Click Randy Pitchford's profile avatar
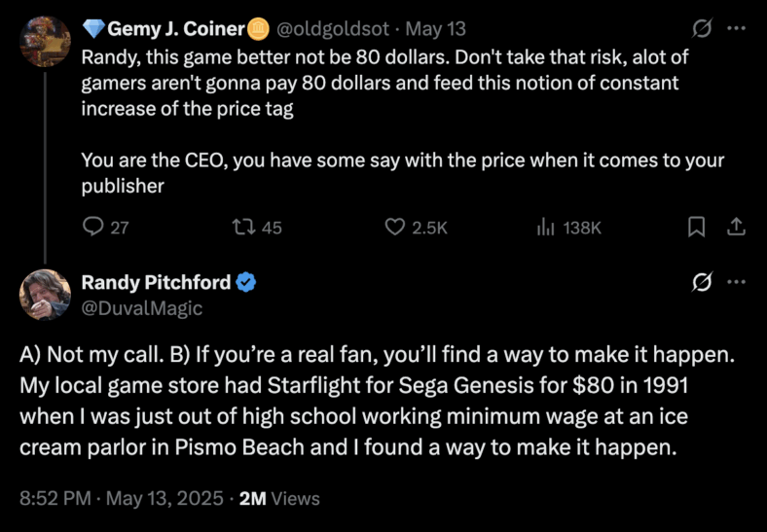The height and width of the screenshot is (532, 767). [45, 294]
